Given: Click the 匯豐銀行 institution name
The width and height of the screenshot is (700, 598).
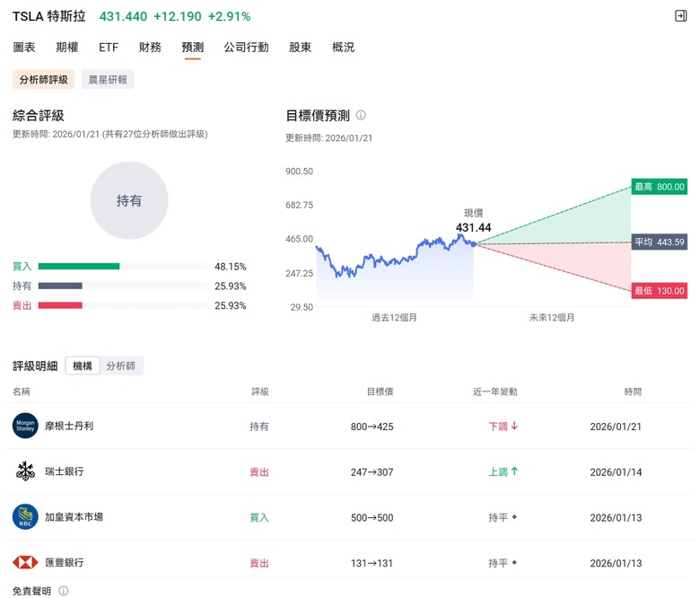Looking at the screenshot, I should pos(65,562).
